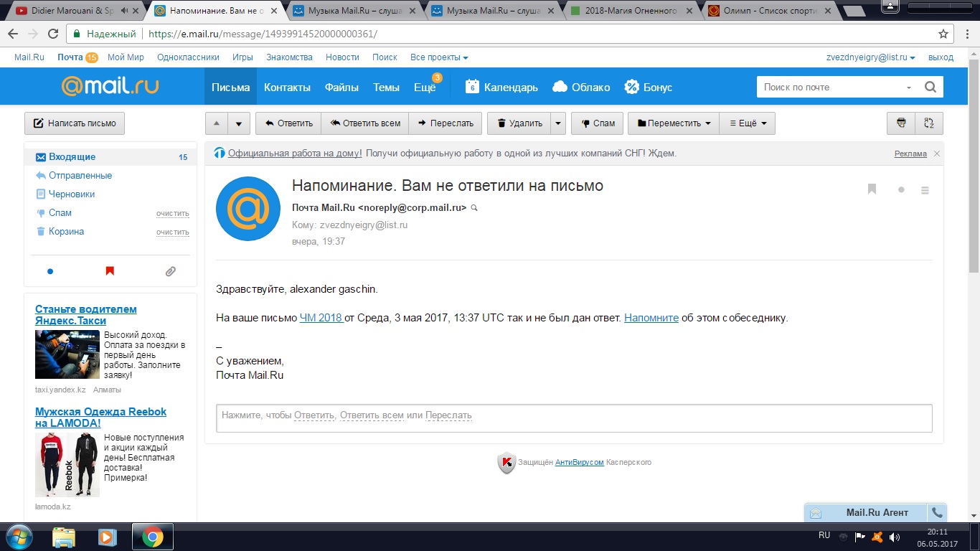Viewport: 980px width, 551px height.
Task: Filter unread messages blue dot
Action: [x=50, y=271]
